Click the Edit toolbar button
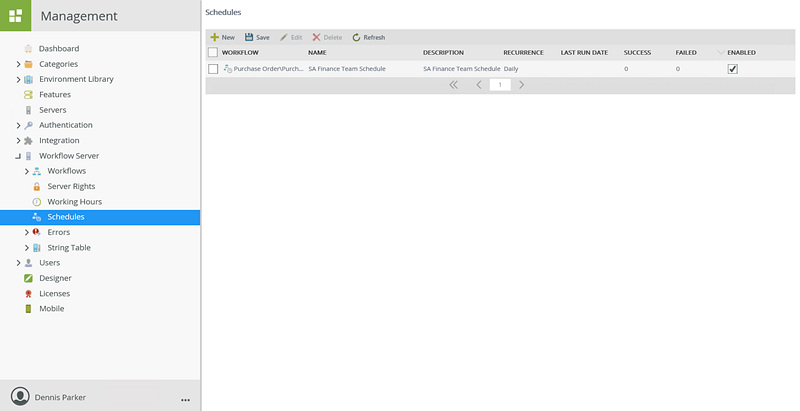 click(291, 37)
